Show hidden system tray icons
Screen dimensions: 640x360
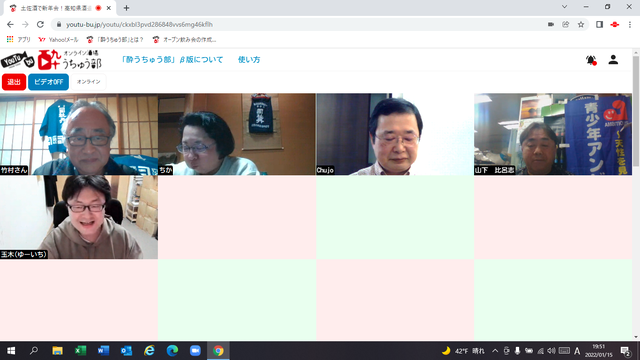click(x=495, y=351)
